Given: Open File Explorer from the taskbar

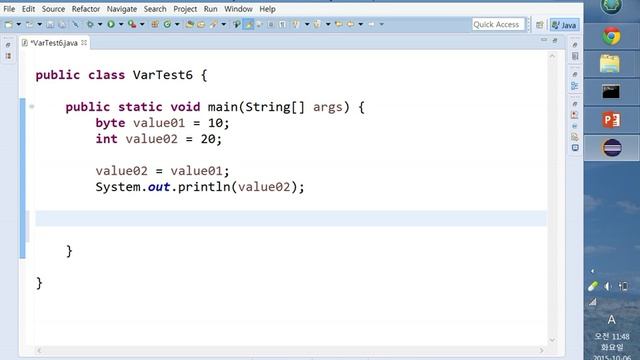Looking at the screenshot, I should click(610, 64).
